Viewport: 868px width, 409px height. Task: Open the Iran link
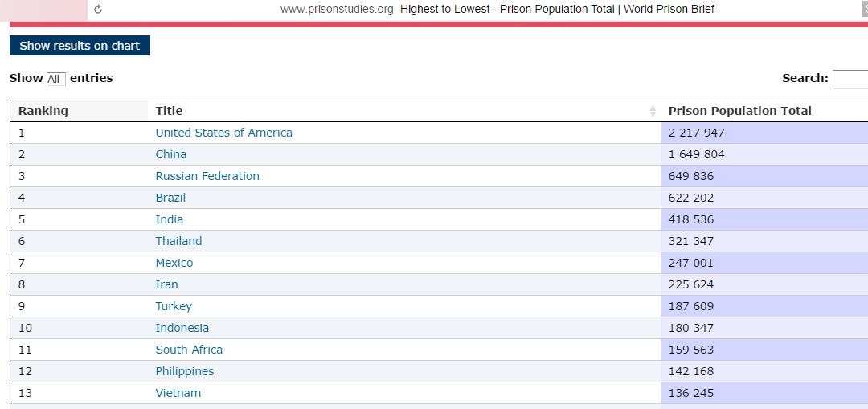166,284
